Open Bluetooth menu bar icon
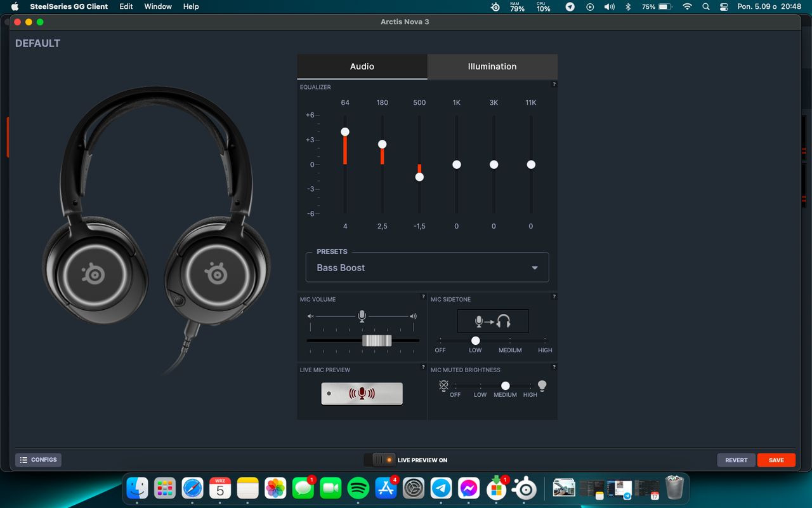The width and height of the screenshot is (812, 508). click(x=628, y=7)
